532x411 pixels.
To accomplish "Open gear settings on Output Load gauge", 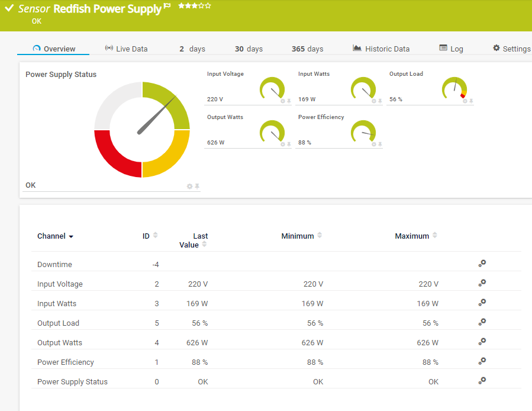I will (x=465, y=101).
